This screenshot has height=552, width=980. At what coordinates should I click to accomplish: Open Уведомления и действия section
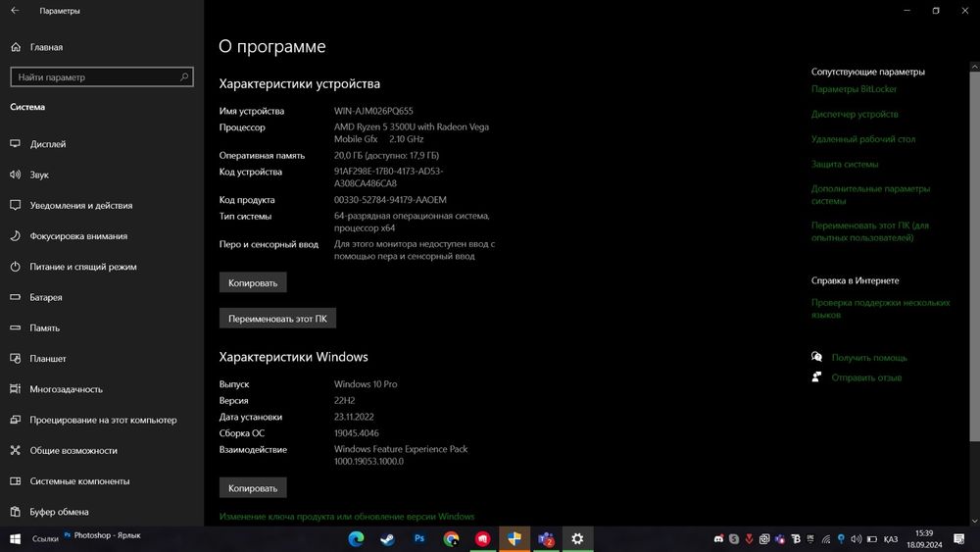point(72,205)
